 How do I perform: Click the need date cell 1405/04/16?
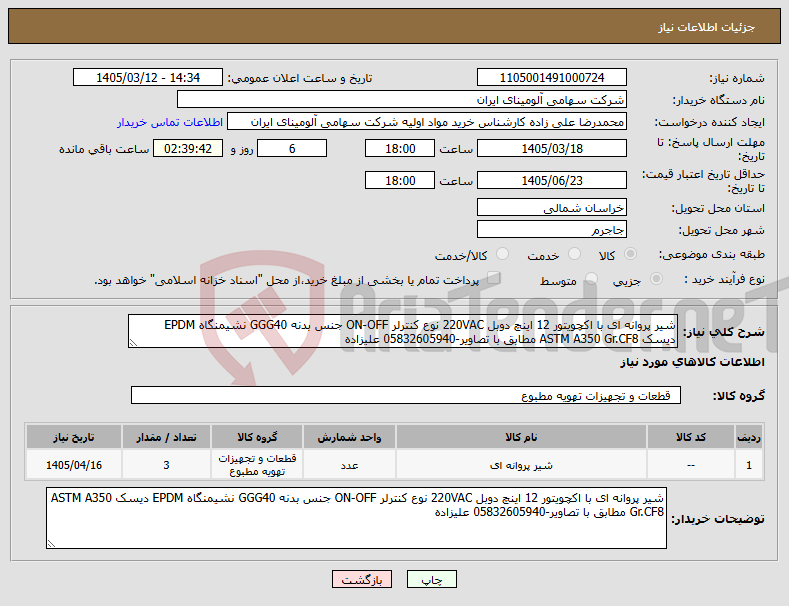[74, 465]
